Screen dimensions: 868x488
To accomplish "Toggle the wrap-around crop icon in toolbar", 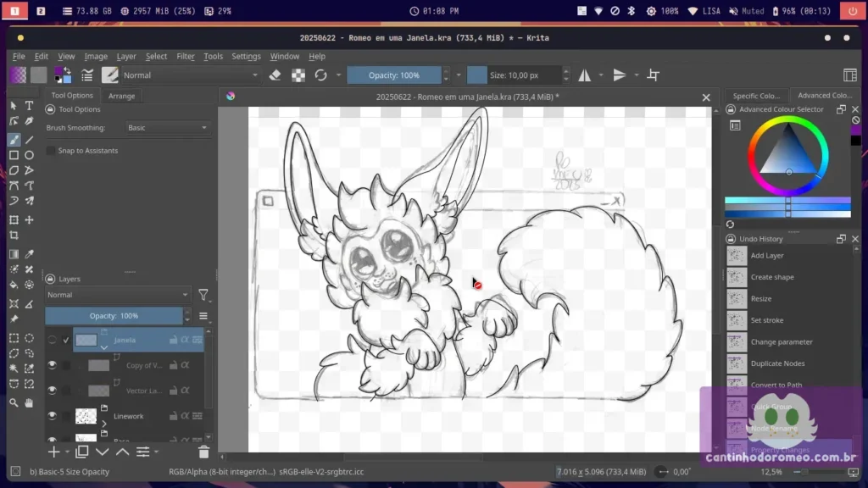I will (654, 75).
